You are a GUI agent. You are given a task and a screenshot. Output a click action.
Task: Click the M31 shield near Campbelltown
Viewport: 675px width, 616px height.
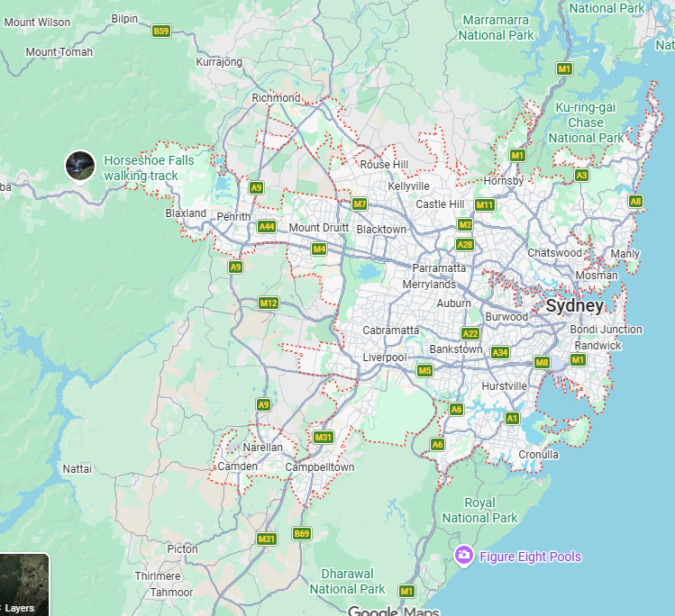click(323, 438)
